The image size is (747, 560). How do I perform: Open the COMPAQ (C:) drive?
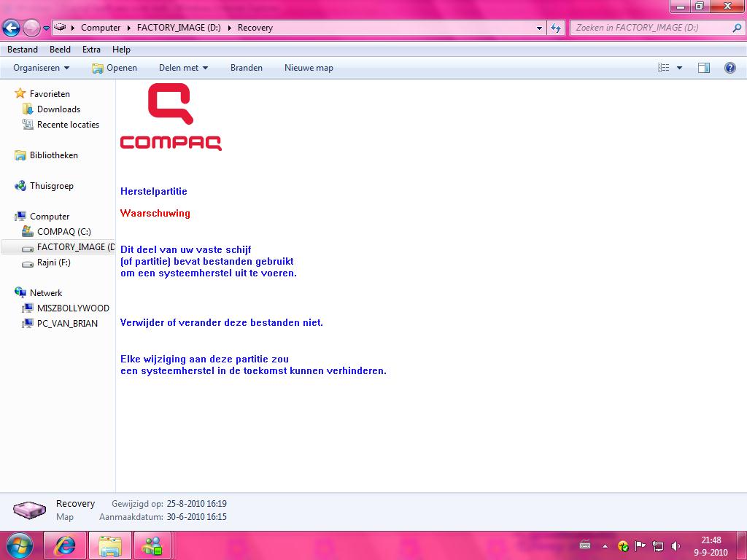tap(64, 231)
